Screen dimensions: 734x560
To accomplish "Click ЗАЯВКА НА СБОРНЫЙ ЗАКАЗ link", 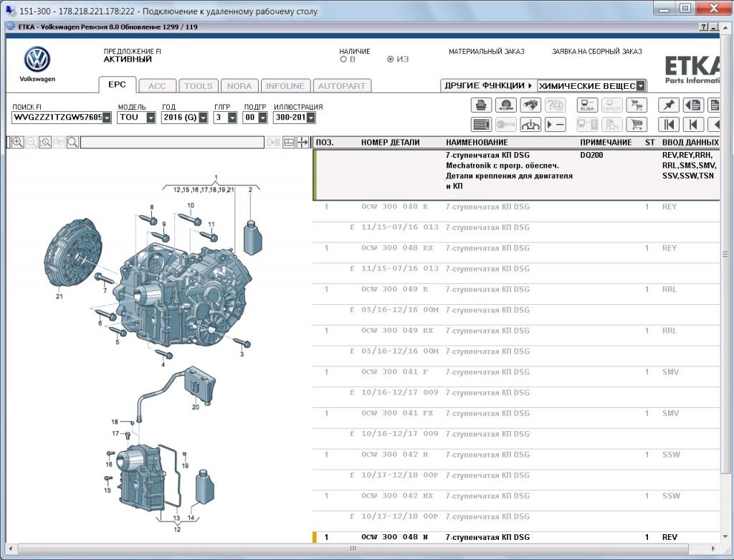I will pos(597,52).
